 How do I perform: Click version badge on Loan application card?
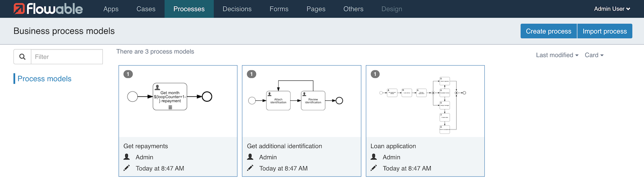tap(375, 74)
